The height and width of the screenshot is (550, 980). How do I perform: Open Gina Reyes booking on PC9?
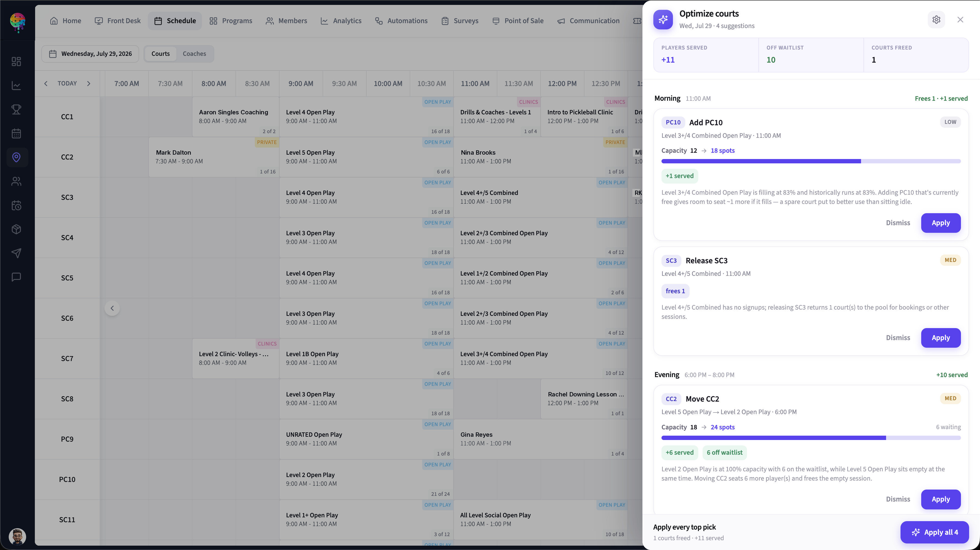541,439
